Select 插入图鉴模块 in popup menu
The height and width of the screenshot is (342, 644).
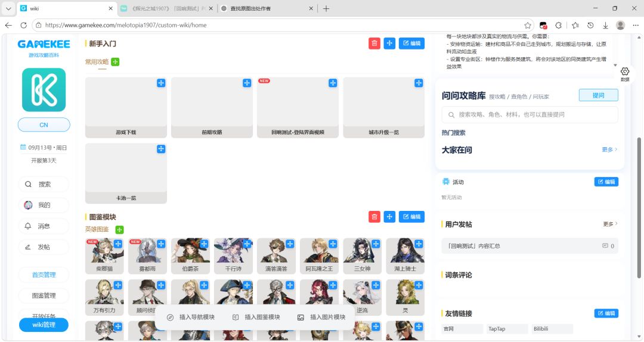click(256, 318)
